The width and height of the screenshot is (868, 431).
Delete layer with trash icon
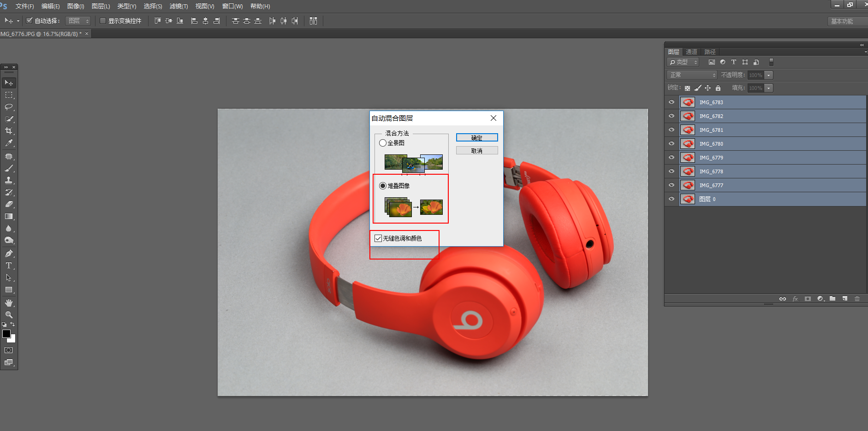[857, 299]
